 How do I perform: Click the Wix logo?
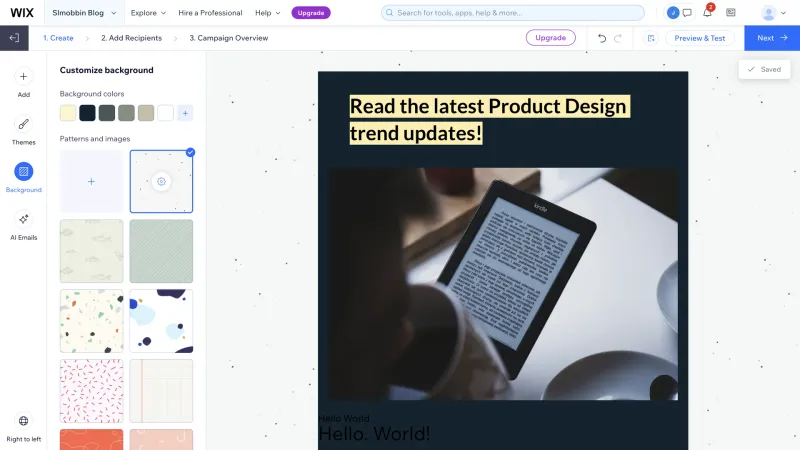pos(22,13)
